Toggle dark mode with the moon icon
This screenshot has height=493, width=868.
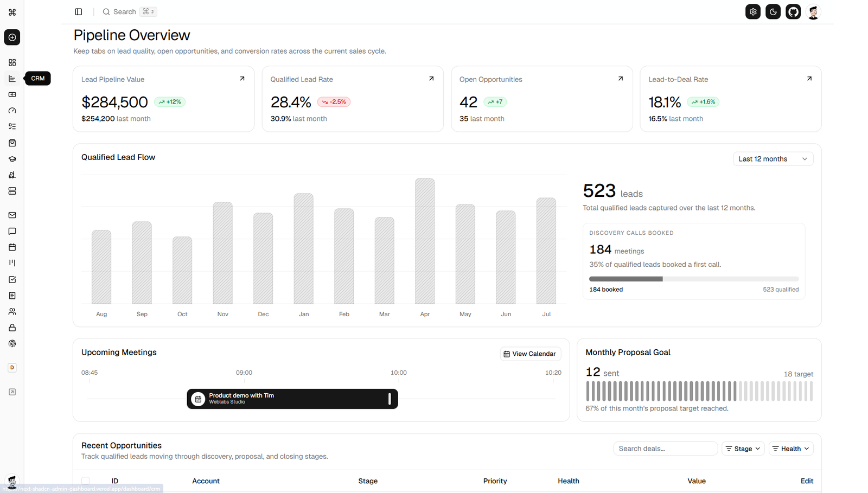[773, 12]
